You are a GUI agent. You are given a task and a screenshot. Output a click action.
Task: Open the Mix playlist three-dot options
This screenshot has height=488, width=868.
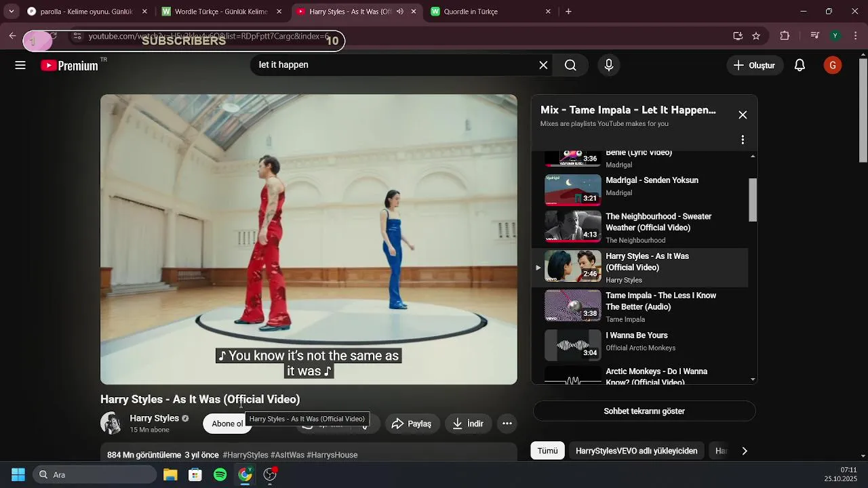[x=743, y=140]
